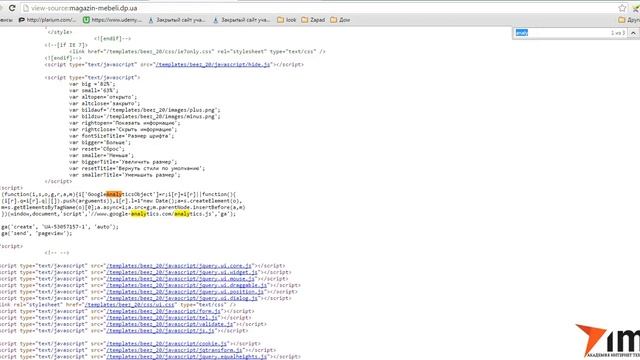Open the second Закрытый сайт bookmark
The height and width of the screenshot is (360, 640).
pos(242,20)
